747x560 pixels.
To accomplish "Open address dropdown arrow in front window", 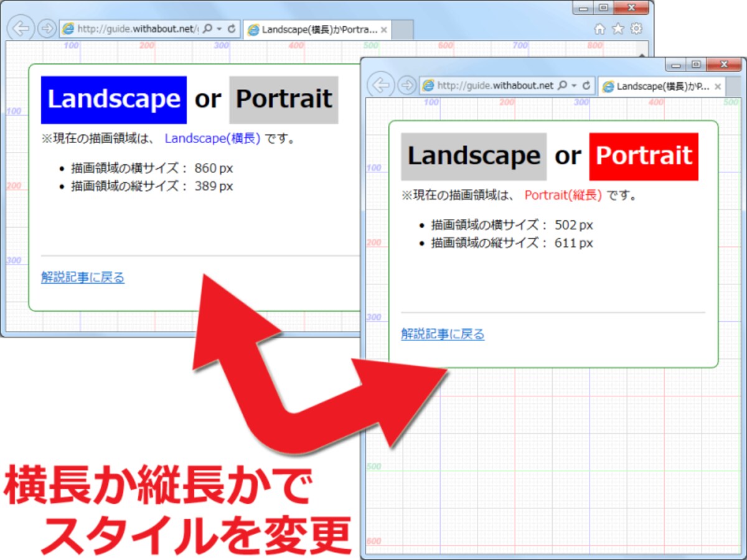I will pyautogui.click(x=575, y=86).
